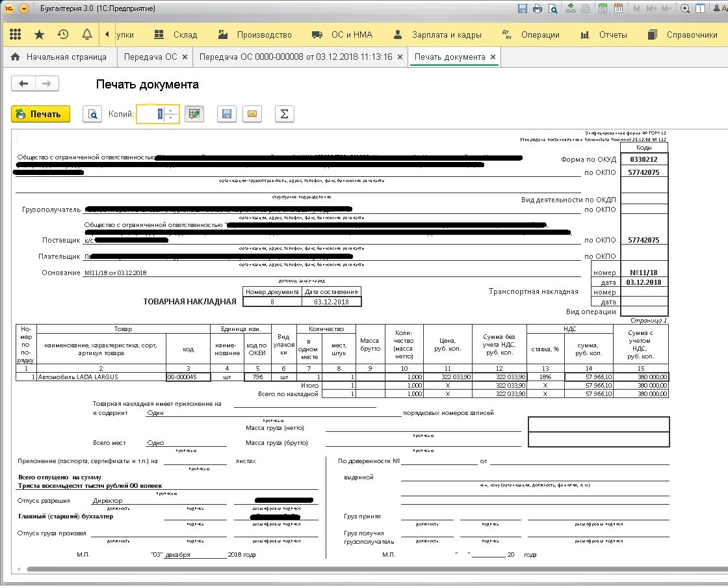The height and width of the screenshot is (588, 728).
Task: Click the ТОВАРНАЯ НАКЛАДНАЯ heading
Action: [189, 302]
